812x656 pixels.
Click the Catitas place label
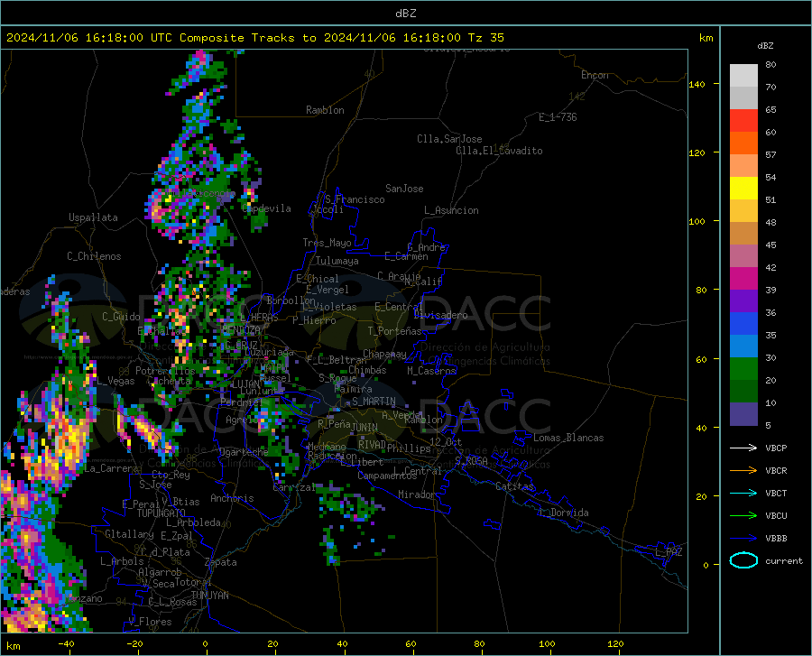coord(514,486)
